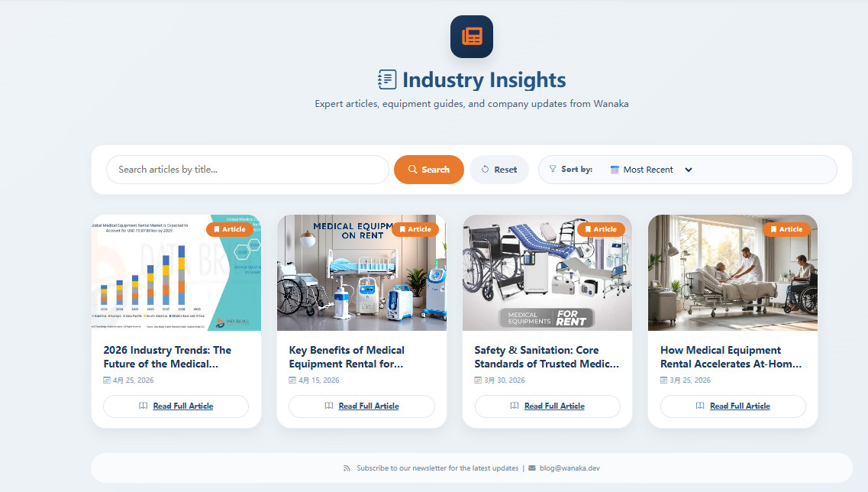Click the Article badge on Safety & Sanitation card
This screenshot has width=868, height=492.
(601, 229)
